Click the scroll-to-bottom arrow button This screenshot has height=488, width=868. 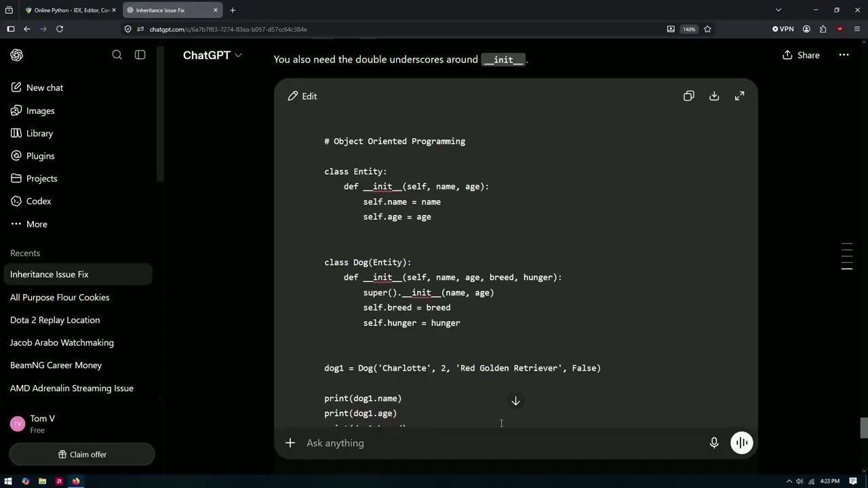[515, 401]
